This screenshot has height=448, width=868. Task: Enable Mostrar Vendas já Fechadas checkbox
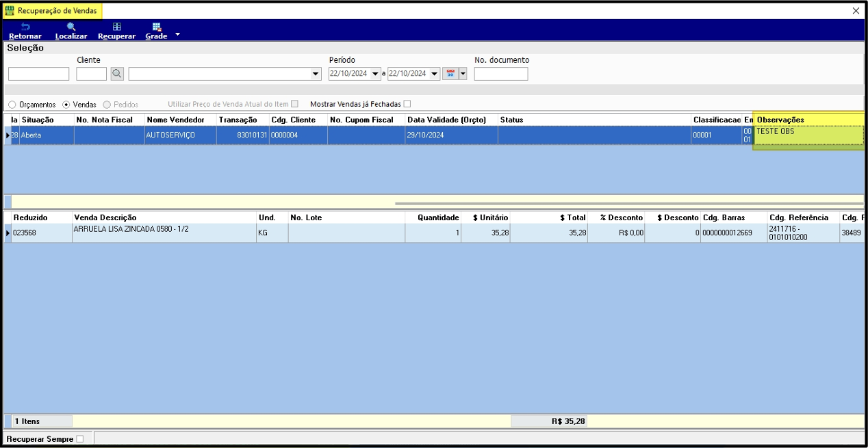pyautogui.click(x=407, y=104)
